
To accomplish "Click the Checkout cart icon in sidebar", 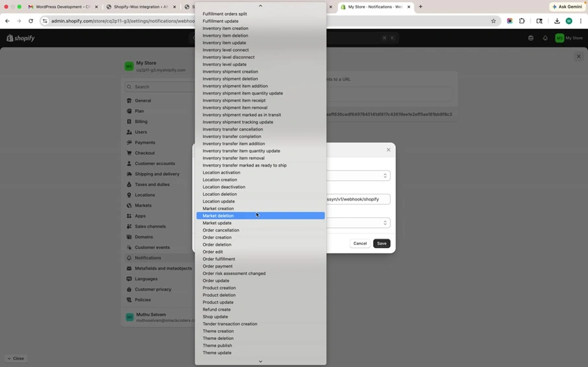I will [x=129, y=153].
